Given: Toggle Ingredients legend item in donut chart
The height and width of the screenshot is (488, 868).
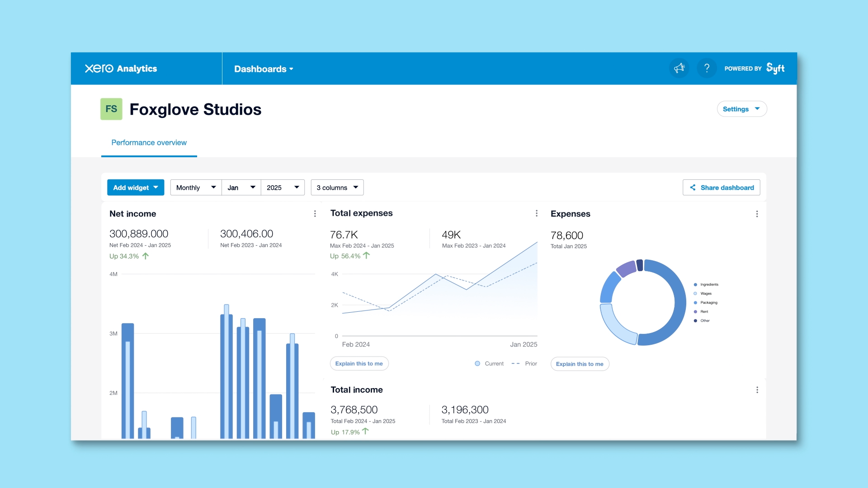Looking at the screenshot, I should click(x=708, y=285).
